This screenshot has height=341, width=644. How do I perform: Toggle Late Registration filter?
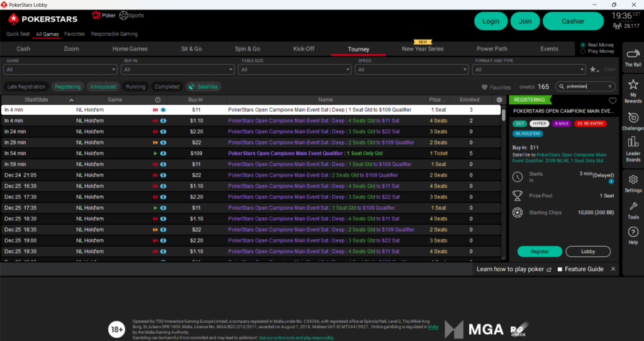pos(26,87)
